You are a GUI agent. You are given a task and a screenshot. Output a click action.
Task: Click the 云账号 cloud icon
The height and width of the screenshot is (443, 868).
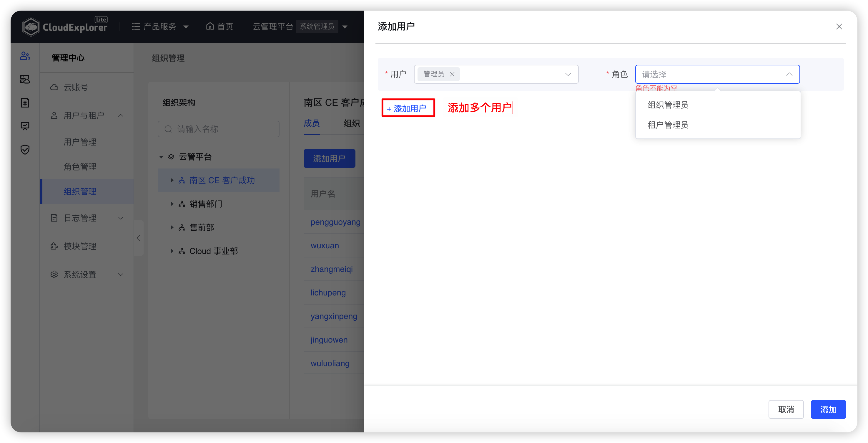coord(54,87)
